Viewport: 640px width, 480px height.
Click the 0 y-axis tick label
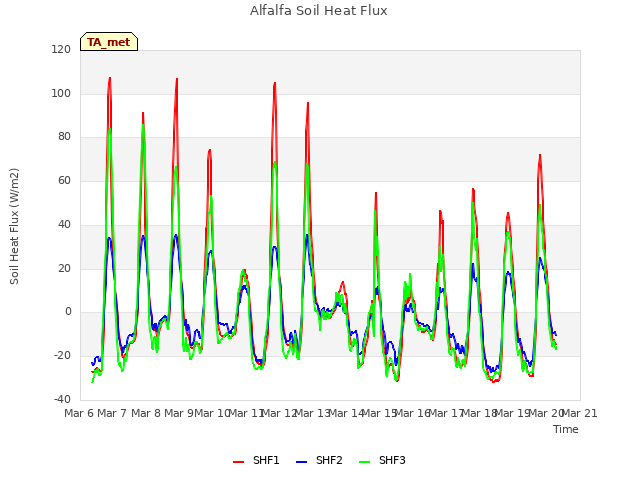coord(68,312)
